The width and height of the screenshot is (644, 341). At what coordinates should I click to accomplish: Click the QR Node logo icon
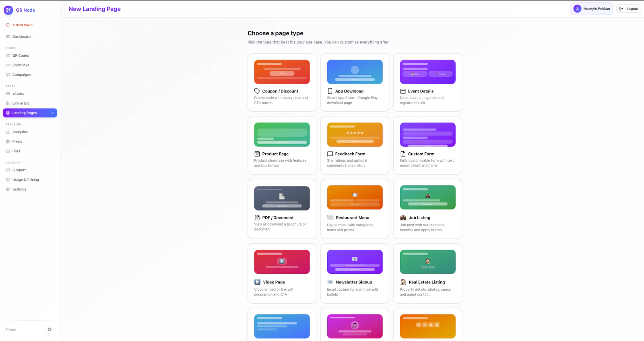8,10
